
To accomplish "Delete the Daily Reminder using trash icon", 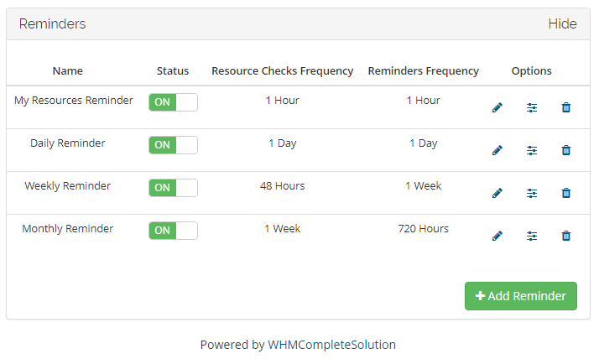I will click(565, 151).
